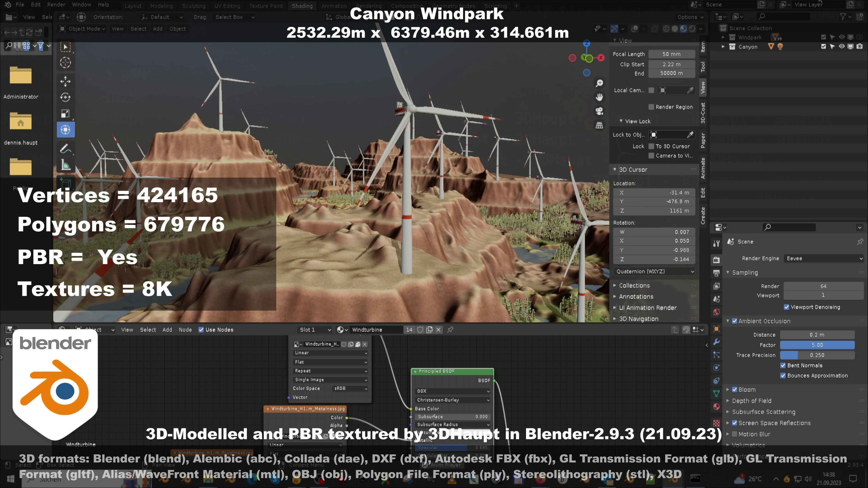This screenshot has height=488, width=868.
Task: Open the Material properties sphere icon
Action: point(716,406)
